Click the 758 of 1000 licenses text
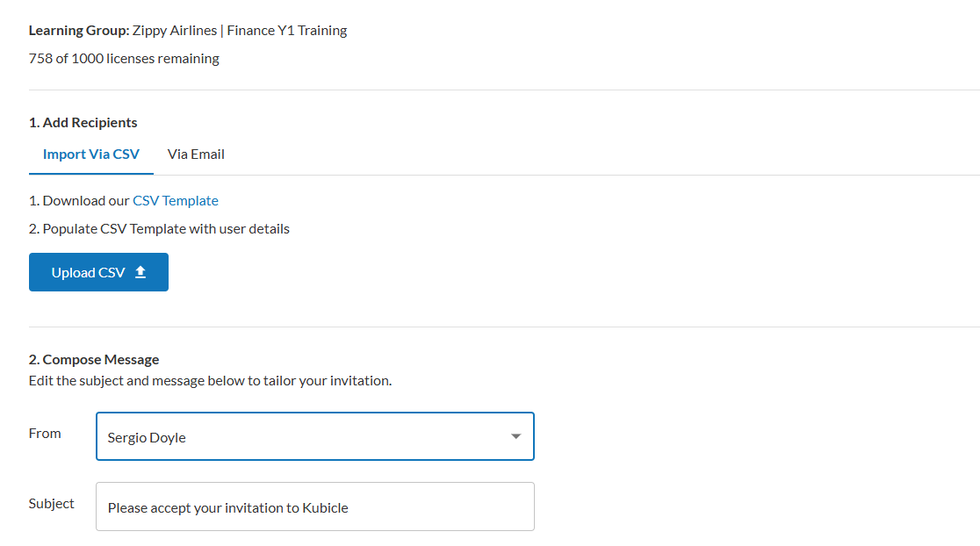This screenshot has height=546, width=980. [x=124, y=59]
